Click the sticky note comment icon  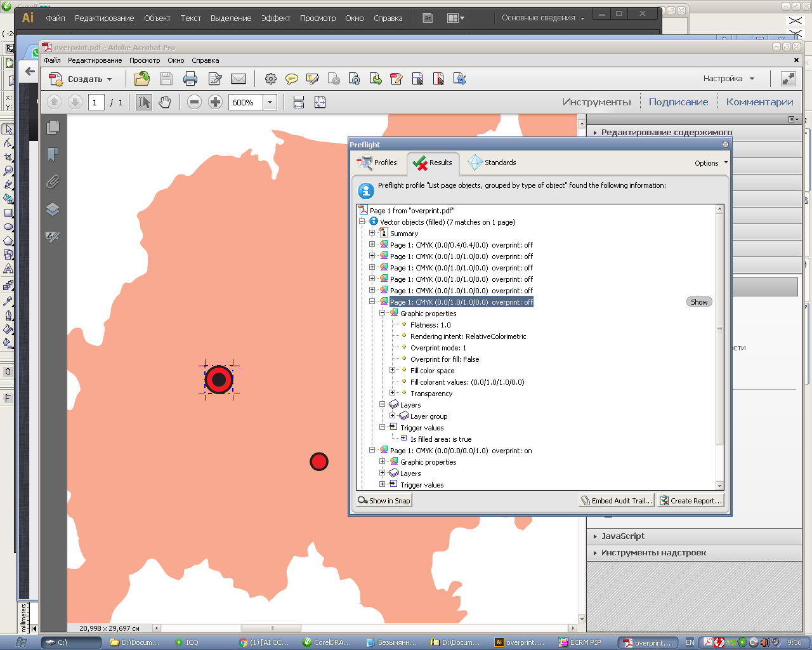[x=291, y=79]
